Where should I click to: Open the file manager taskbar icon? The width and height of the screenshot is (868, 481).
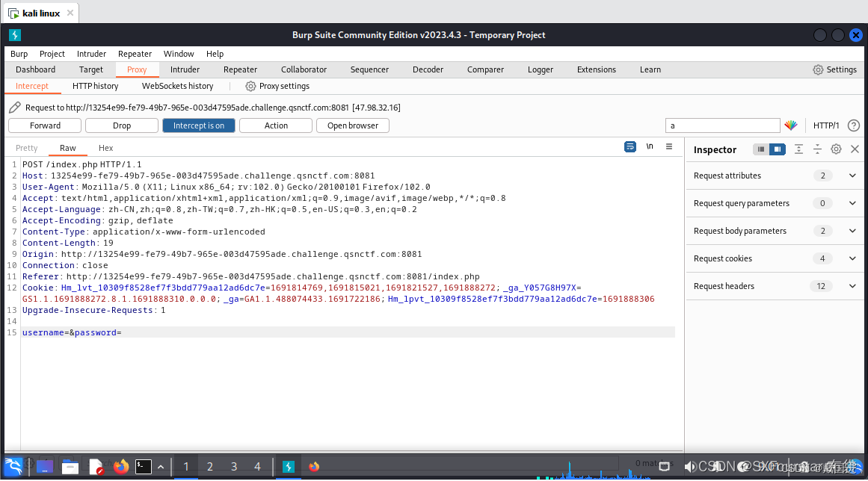pos(70,467)
